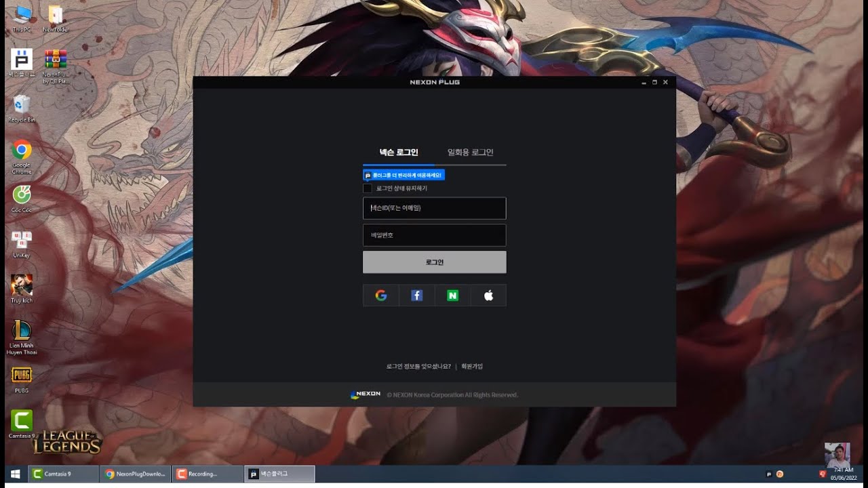The image size is (868, 488).
Task: Maximize the Nexon Plug window
Action: pyautogui.click(x=654, y=82)
